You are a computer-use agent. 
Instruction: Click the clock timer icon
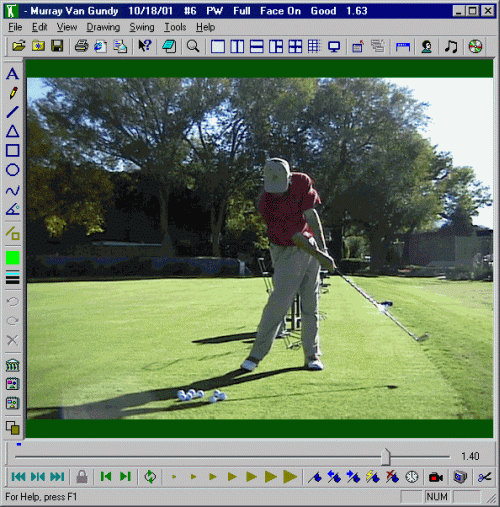click(412, 477)
